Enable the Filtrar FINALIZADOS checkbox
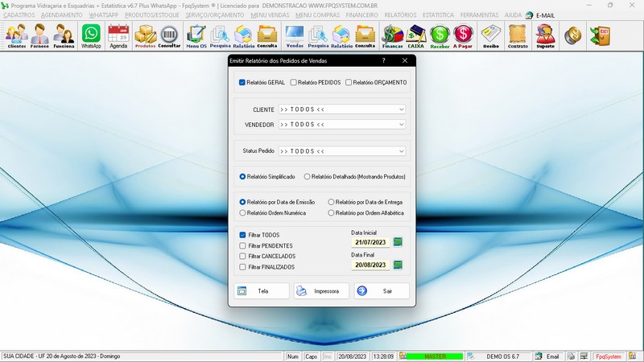The height and width of the screenshot is (362, 644). [x=242, y=267]
